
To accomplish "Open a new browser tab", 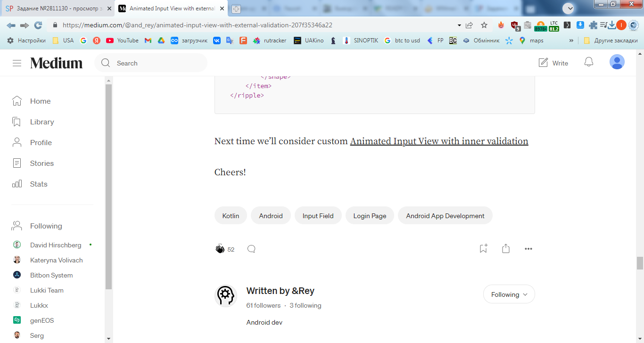I will [236, 8].
